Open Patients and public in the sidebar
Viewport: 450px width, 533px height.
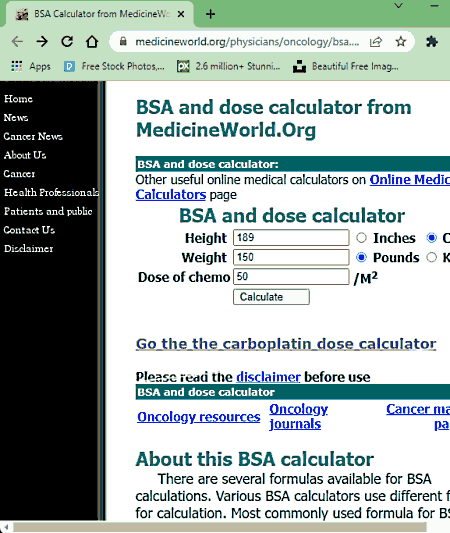pyautogui.click(x=48, y=211)
